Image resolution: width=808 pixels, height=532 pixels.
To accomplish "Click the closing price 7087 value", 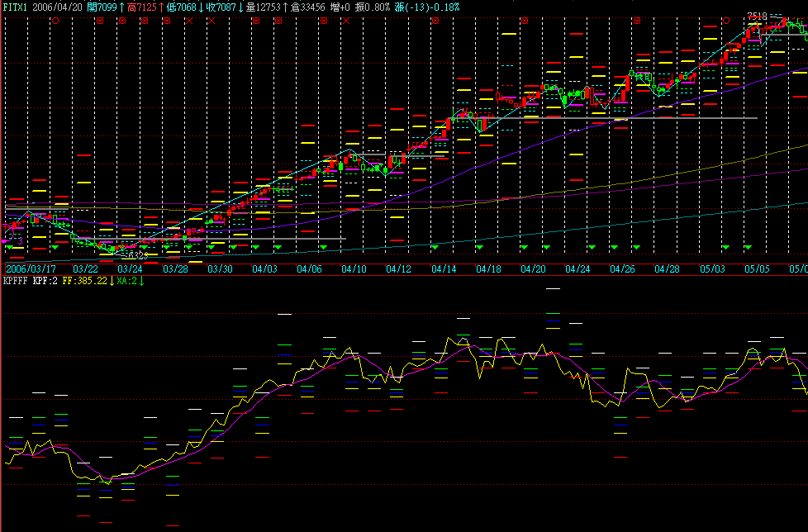I will click(224, 7).
